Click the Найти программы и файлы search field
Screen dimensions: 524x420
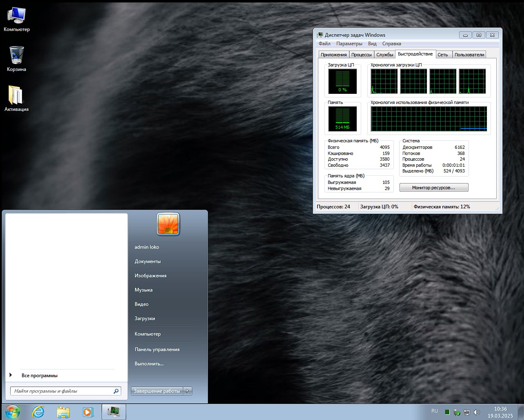click(x=65, y=391)
